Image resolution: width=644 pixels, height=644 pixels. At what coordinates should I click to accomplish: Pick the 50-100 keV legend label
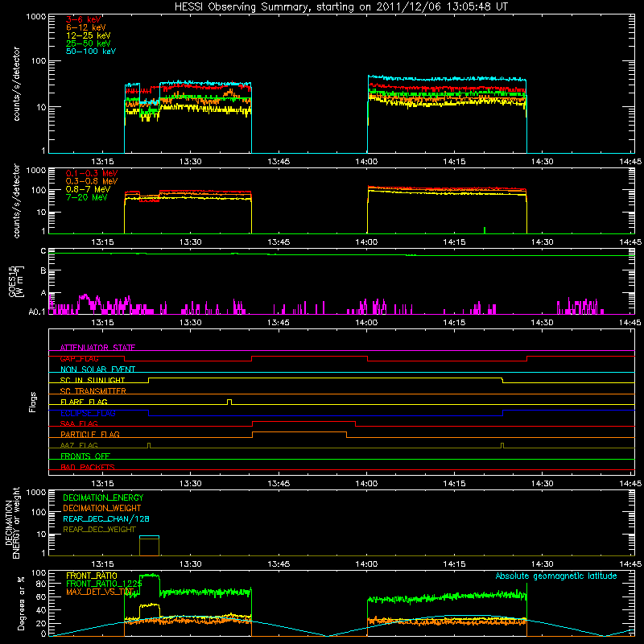(91, 52)
